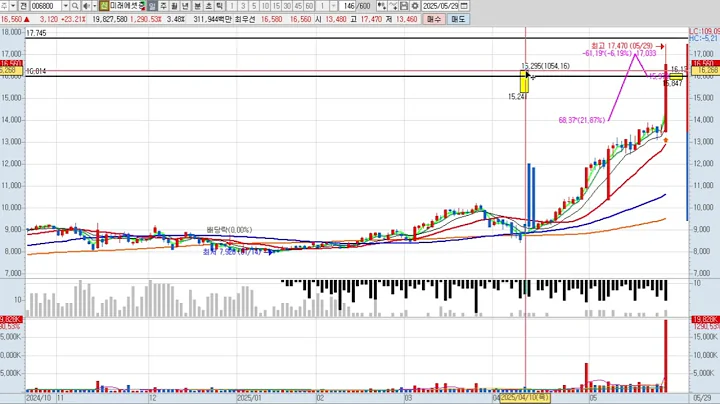
Task: Click the 최고 17,470 (05/29) high label
Action: click(622, 46)
